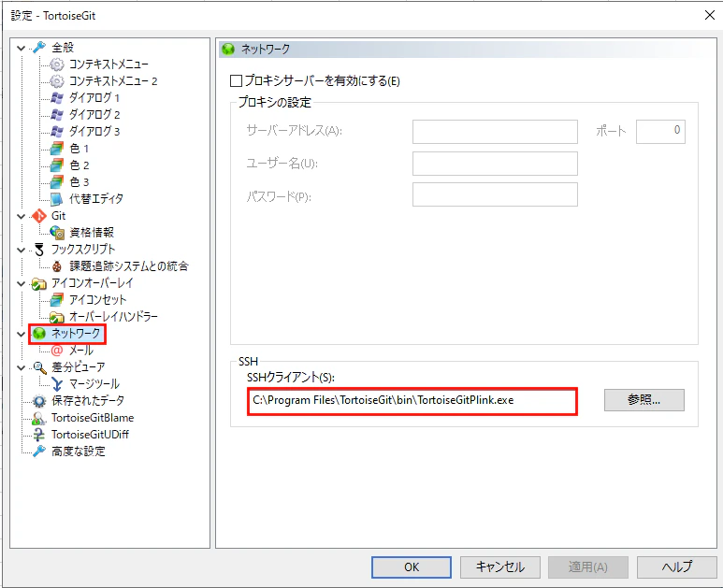
Task: Click the マージツール merge icon
Action: coord(57,384)
